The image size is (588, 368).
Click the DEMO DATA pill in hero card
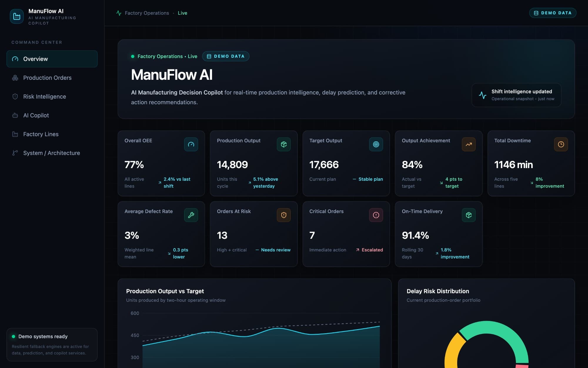(226, 56)
